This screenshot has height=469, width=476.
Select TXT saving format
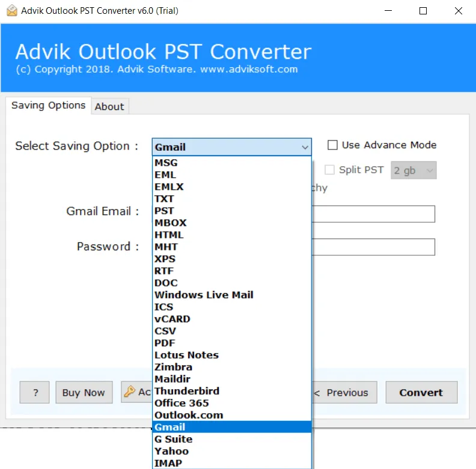(232, 199)
